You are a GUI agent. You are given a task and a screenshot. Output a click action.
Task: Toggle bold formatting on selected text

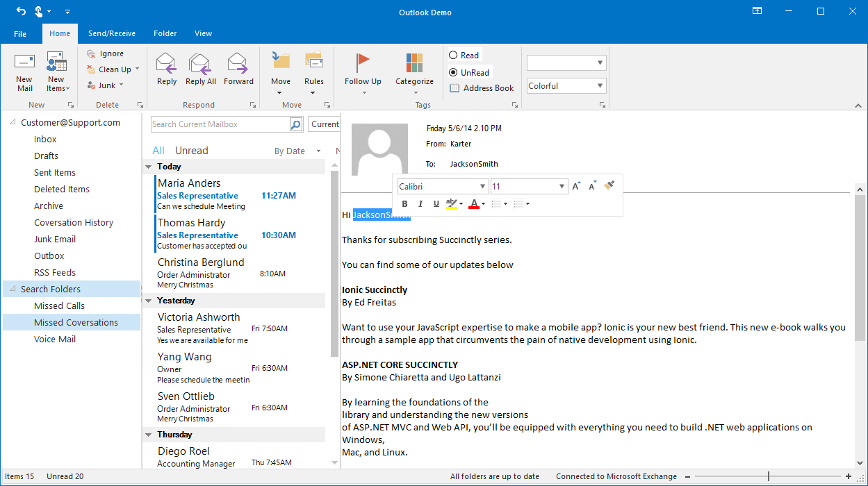coord(405,203)
